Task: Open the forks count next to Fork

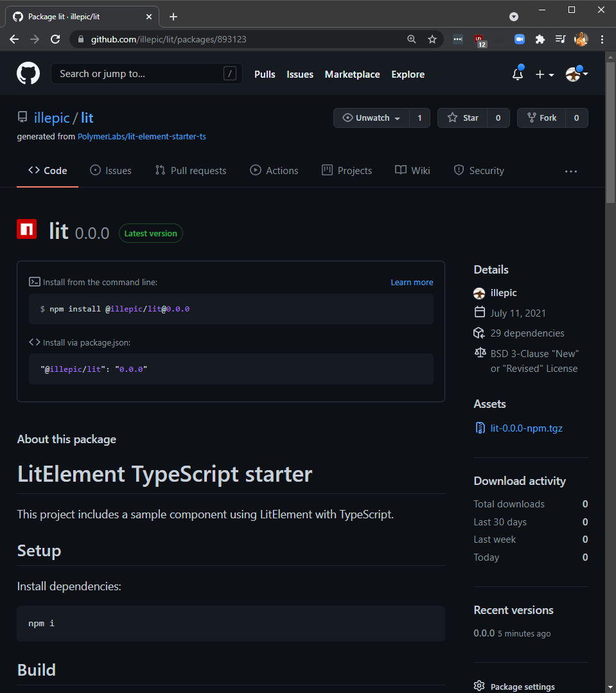Action: 576,118
